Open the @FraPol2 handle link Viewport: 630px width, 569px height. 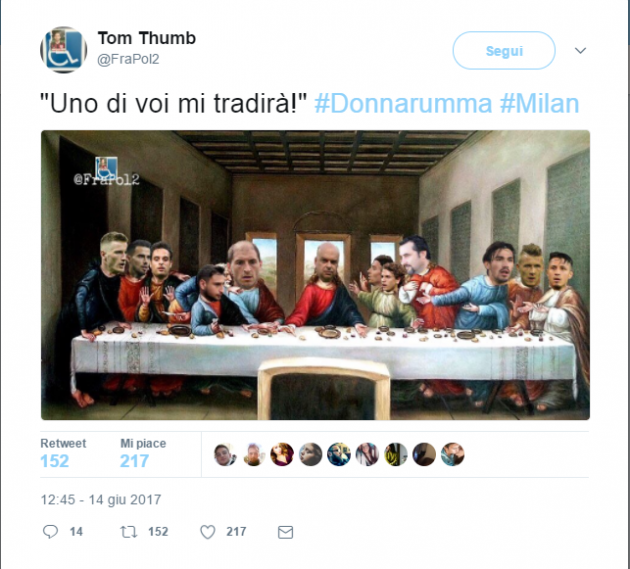point(128,59)
